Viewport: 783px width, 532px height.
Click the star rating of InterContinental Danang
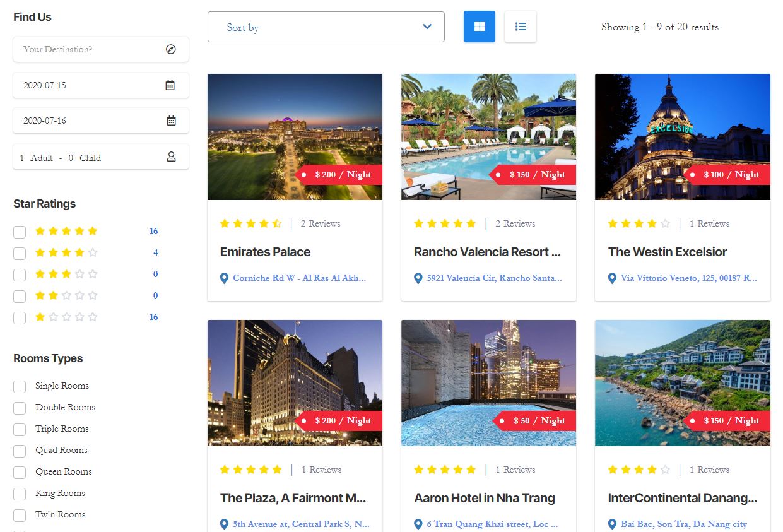click(x=639, y=470)
